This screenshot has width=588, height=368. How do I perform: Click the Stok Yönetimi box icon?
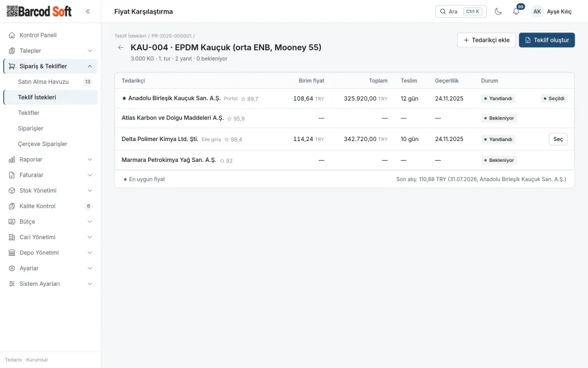pos(12,190)
